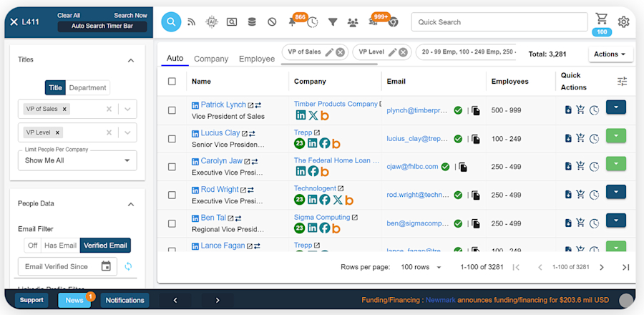This screenshot has height=315, width=644.
Task: Open Timber Products Company X profile
Action: pyautogui.click(x=313, y=115)
